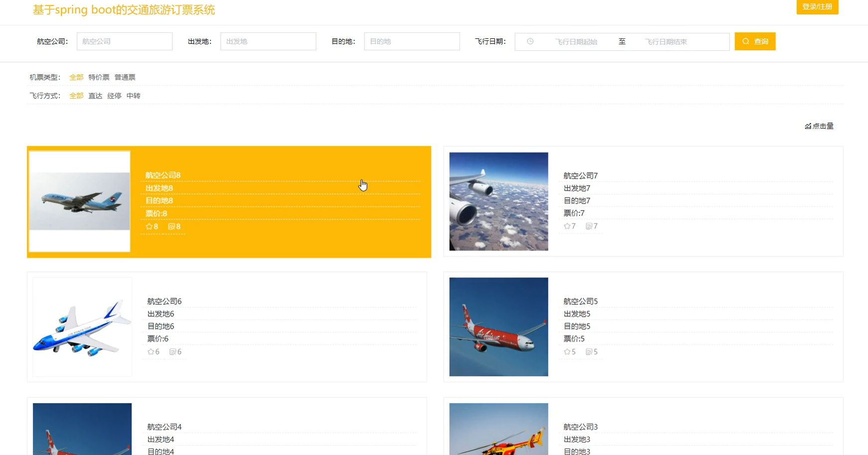Click the clock icon in date range field
The image size is (868, 455).
pos(530,42)
